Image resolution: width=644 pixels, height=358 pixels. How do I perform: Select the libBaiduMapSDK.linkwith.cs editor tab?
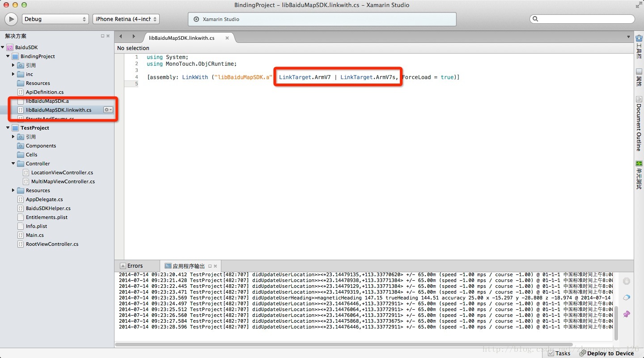pyautogui.click(x=182, y=38)
